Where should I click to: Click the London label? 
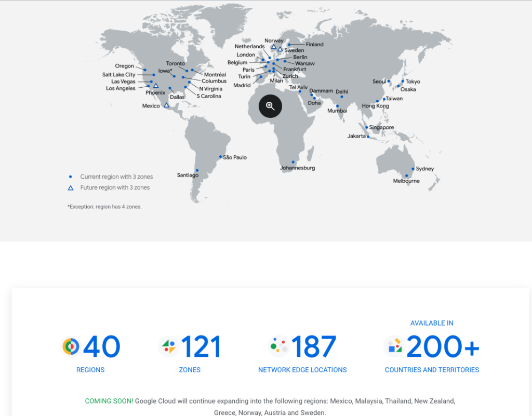tap(246, 55)
